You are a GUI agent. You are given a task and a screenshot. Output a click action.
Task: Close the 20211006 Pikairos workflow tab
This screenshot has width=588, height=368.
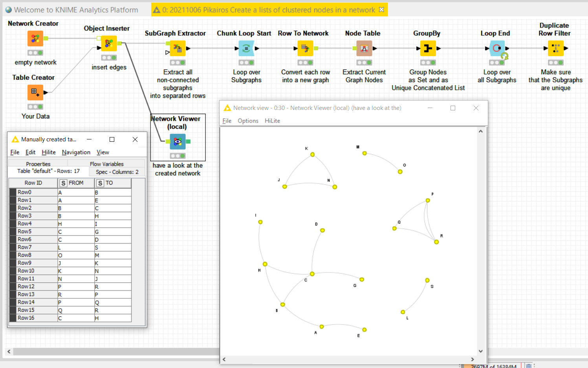(381, 10)
